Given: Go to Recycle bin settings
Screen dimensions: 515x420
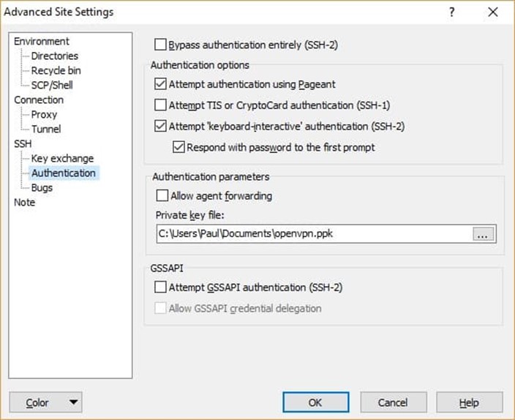Looking at the screenshot, I should pyautogui.click(x=56, y=71).
